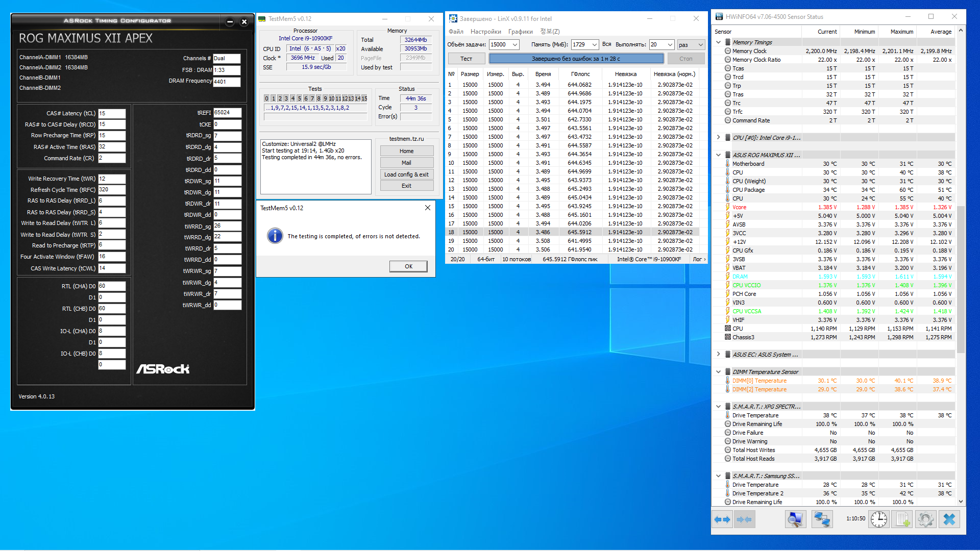
Task: Click the two networked computers icon
Action: click(x=822, y=519)
